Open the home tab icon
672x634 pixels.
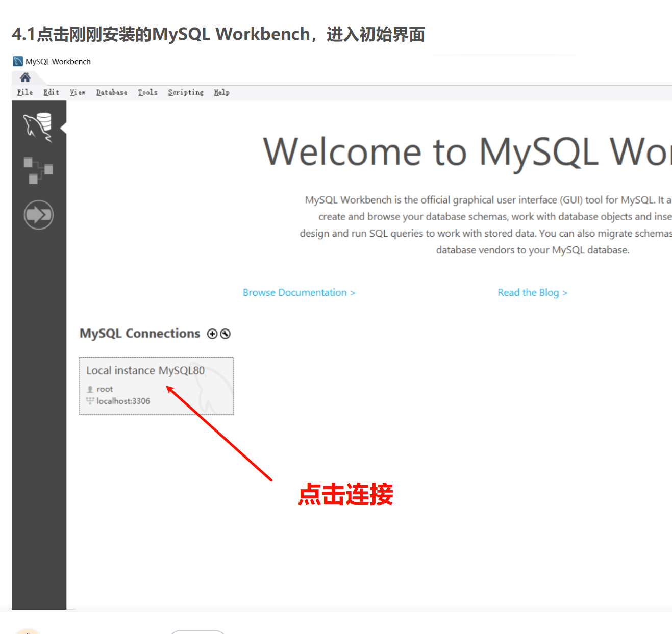coord(25,78)
